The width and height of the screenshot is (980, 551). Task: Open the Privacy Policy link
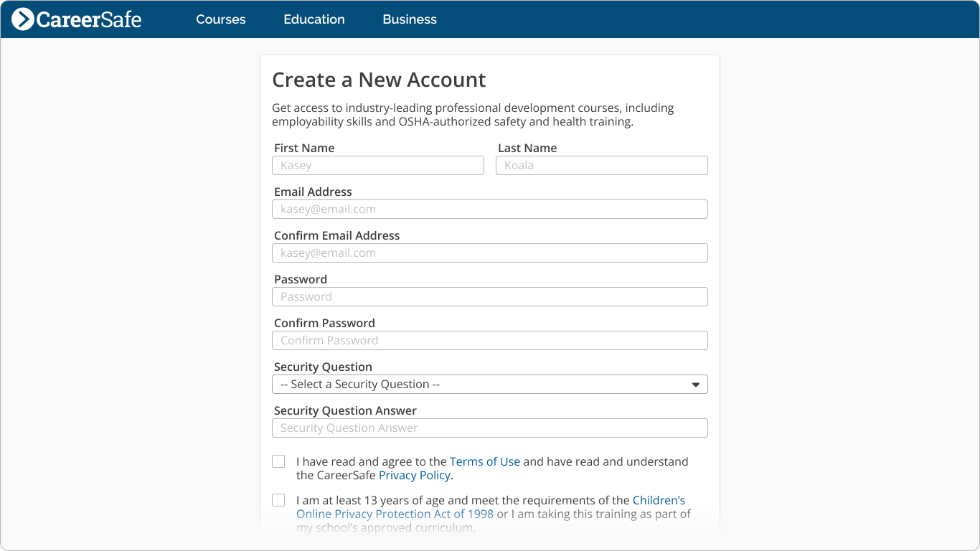coord(415,475)
